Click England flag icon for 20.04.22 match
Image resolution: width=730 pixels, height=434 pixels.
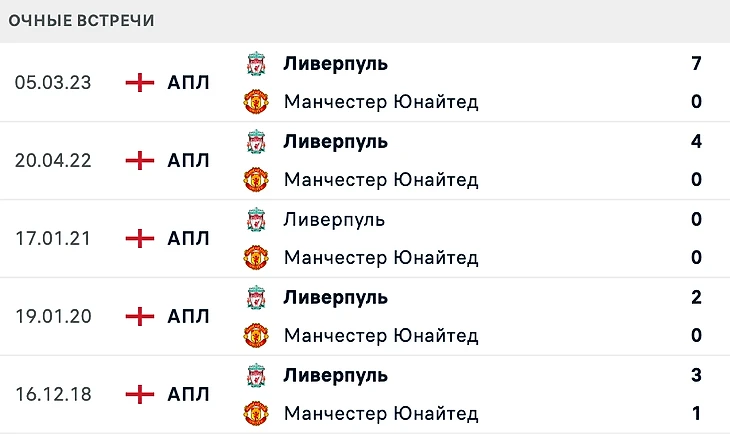pos(140,161)
